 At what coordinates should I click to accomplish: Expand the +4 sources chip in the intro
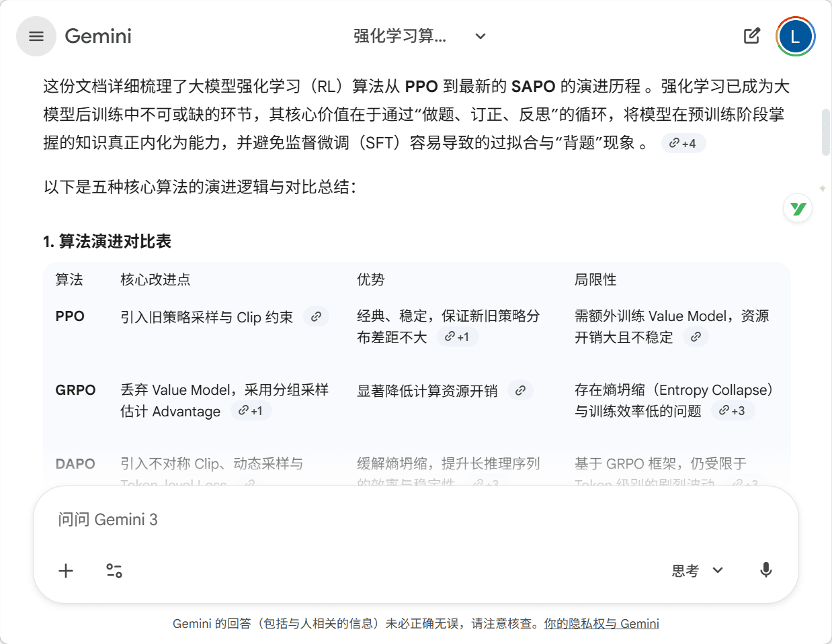point(683,143)
